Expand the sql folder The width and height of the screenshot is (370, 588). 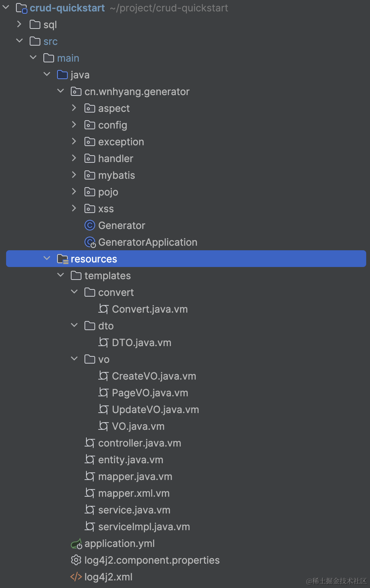coord(19,24)
